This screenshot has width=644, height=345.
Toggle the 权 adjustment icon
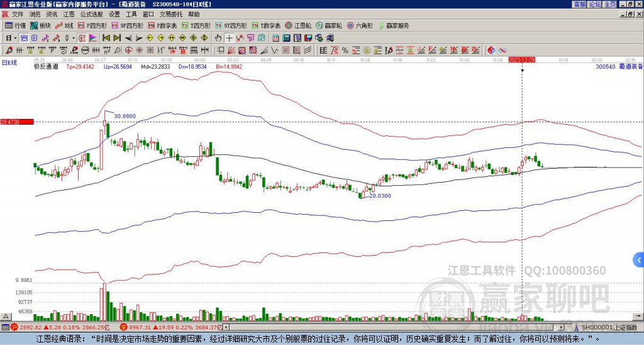click(82, 38)
